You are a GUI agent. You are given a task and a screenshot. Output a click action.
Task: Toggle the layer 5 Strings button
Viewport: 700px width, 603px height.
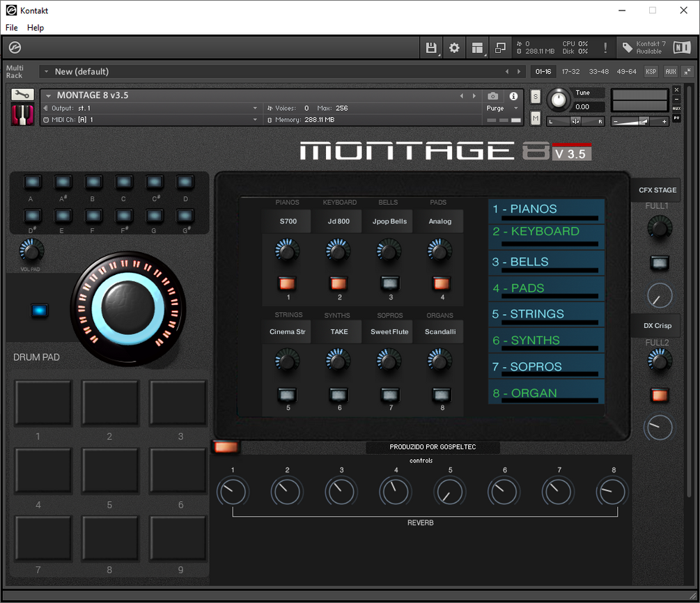pos(287,395)
